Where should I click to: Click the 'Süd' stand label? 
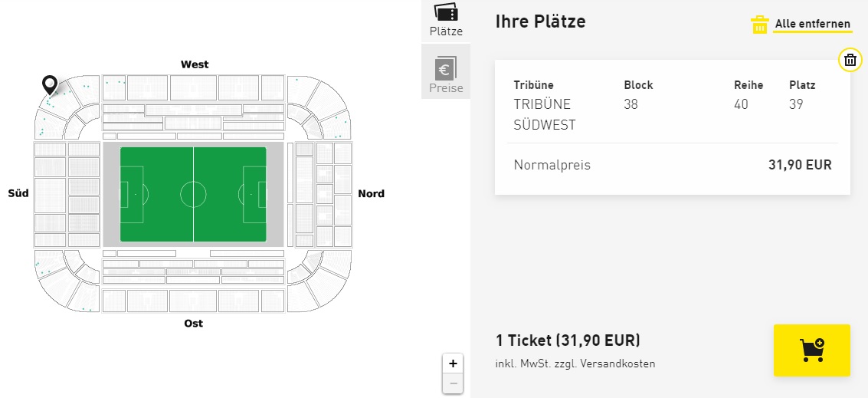pyautogui.click(x=18, y=193)
